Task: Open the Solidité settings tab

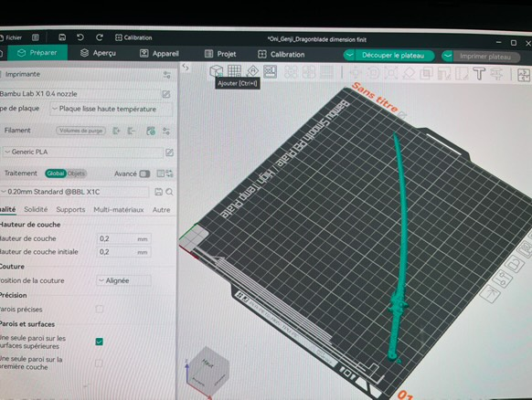Action: [36, 209]
